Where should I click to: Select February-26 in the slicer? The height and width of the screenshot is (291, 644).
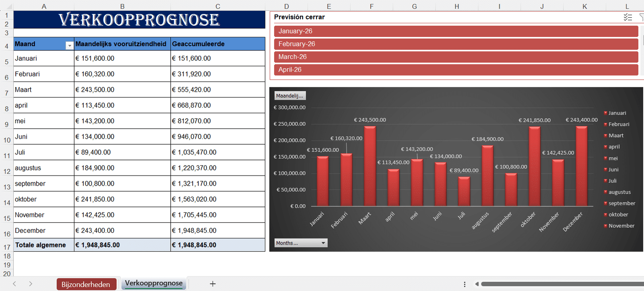[x=456, y=44]
